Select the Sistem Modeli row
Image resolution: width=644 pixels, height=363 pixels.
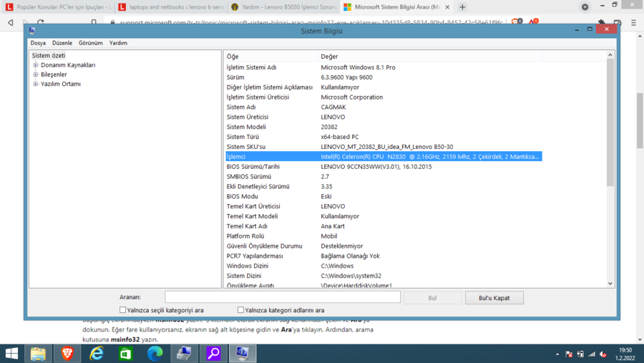pyautogui.click(x=384, y=127)
